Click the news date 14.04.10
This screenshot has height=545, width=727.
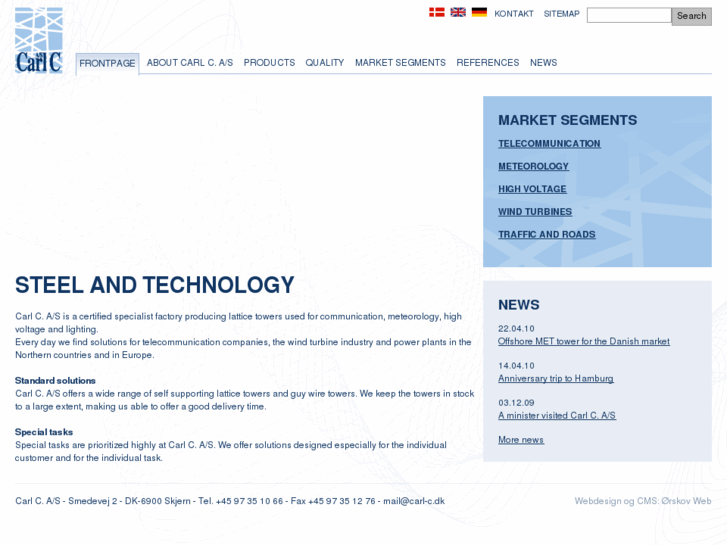pos(516,365)
